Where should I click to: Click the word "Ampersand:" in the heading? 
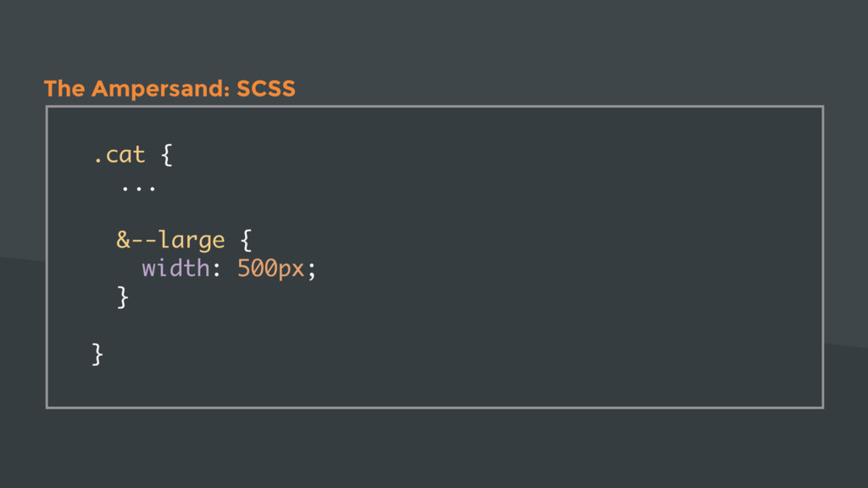pos(160,88)
